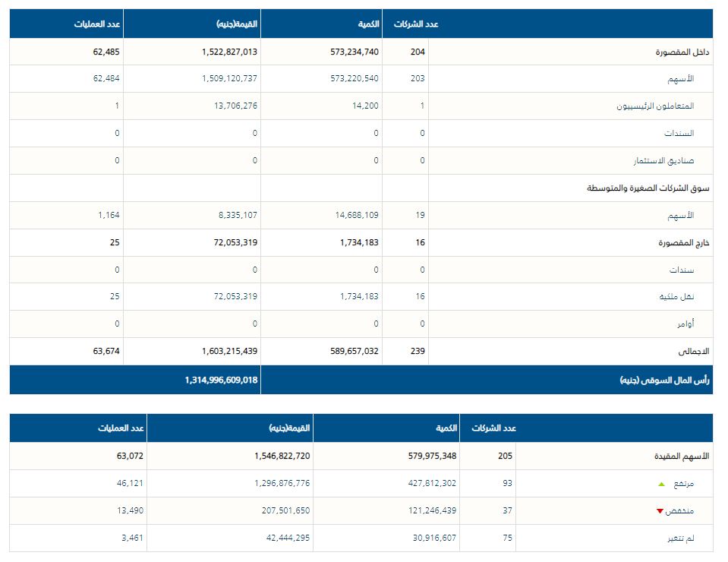Click the المتعاملون الرئيسيون row label
The width and height of the screenshot is (728, 562).
click(x=655, y=106)
